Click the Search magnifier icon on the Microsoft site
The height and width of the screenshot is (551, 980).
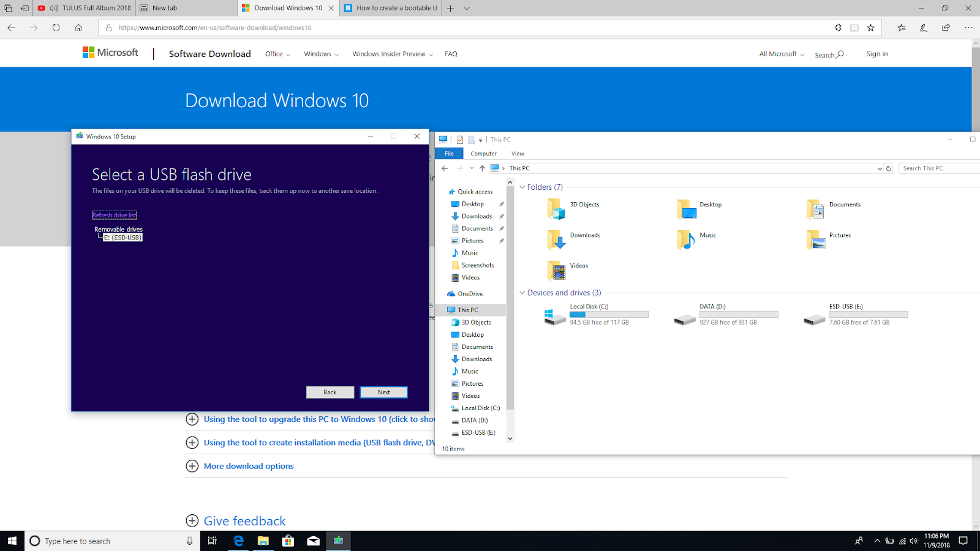click(x=839, y=54)
